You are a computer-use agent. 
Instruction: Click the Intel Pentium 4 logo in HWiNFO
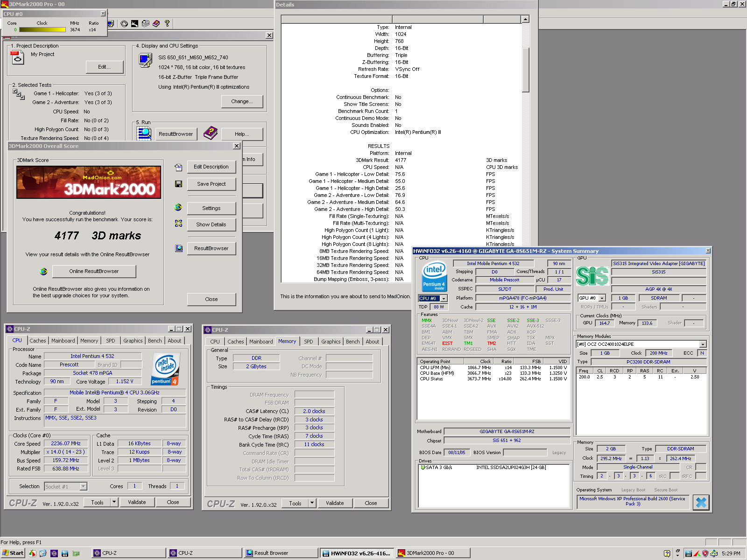coord(434,276)
